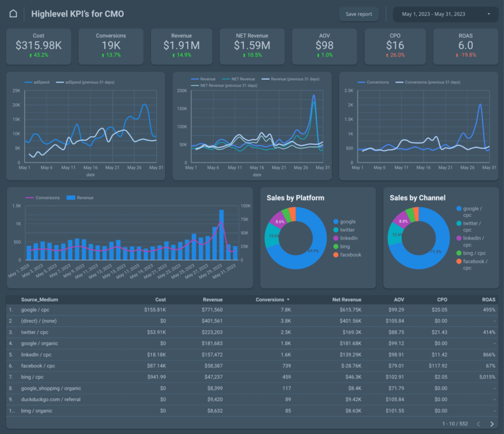Go to next page of table results
Viewport: 504px width, 434px height.
[492, 423]
